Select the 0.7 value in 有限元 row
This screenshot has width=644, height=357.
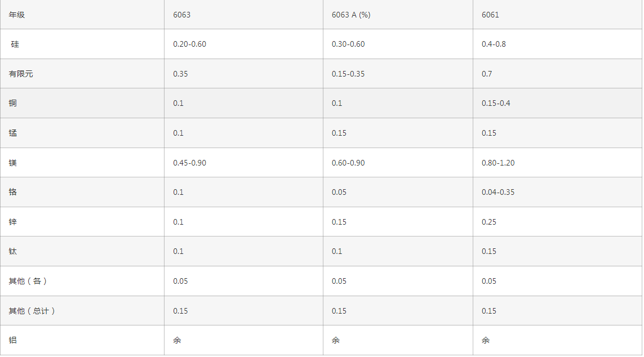point(487,74)
